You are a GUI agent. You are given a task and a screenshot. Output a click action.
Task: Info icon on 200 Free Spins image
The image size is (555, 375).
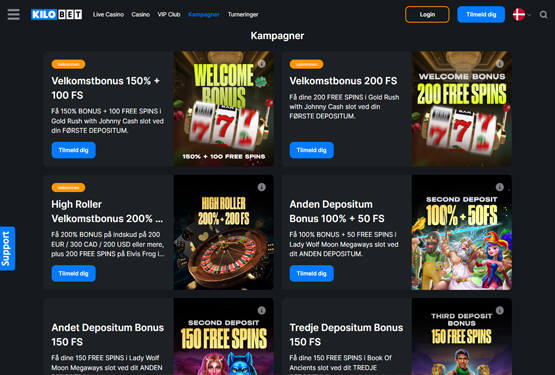(x=500, y=64)
